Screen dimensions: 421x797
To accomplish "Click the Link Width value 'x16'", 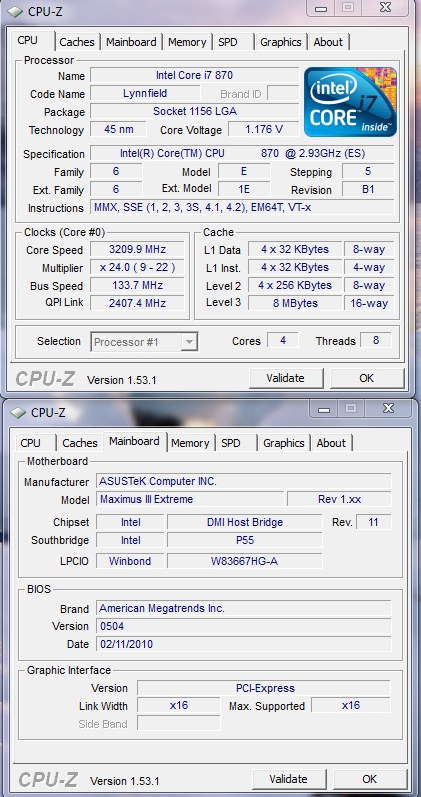I will [179, 706].
